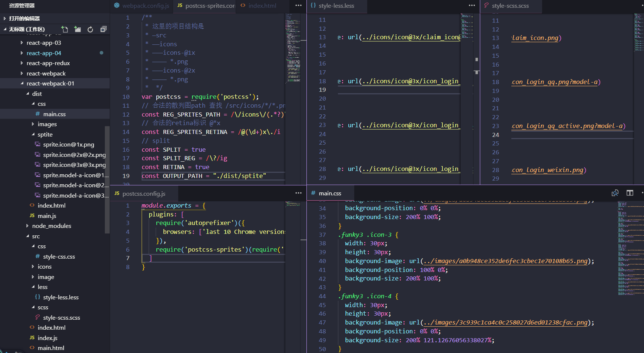Follow the laim_icon.png link in style-scss.scss

click(535, 38)
